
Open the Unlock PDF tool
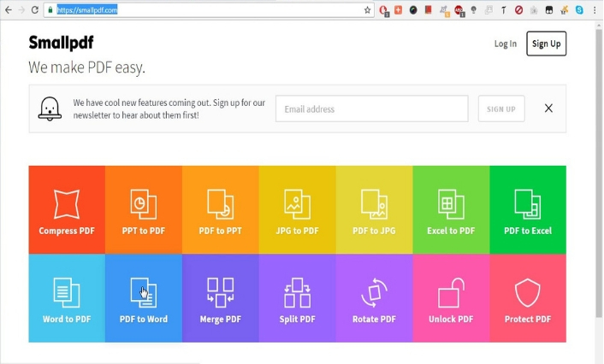451,298
